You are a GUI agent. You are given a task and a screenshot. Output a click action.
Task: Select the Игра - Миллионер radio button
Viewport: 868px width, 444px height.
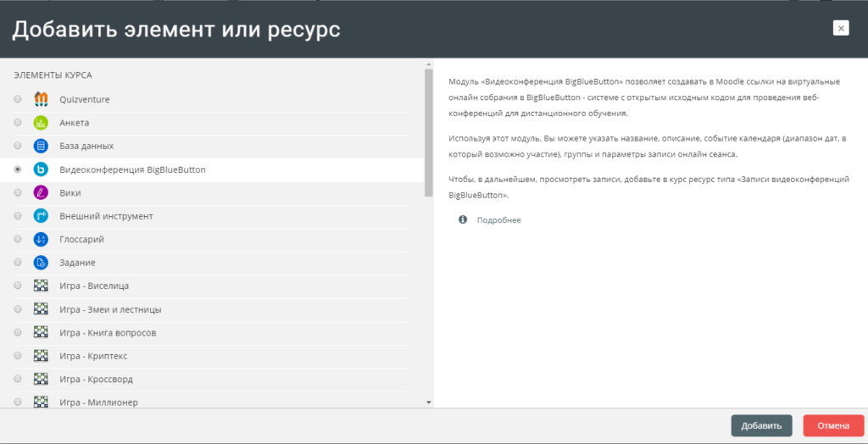tap(18, 402)
